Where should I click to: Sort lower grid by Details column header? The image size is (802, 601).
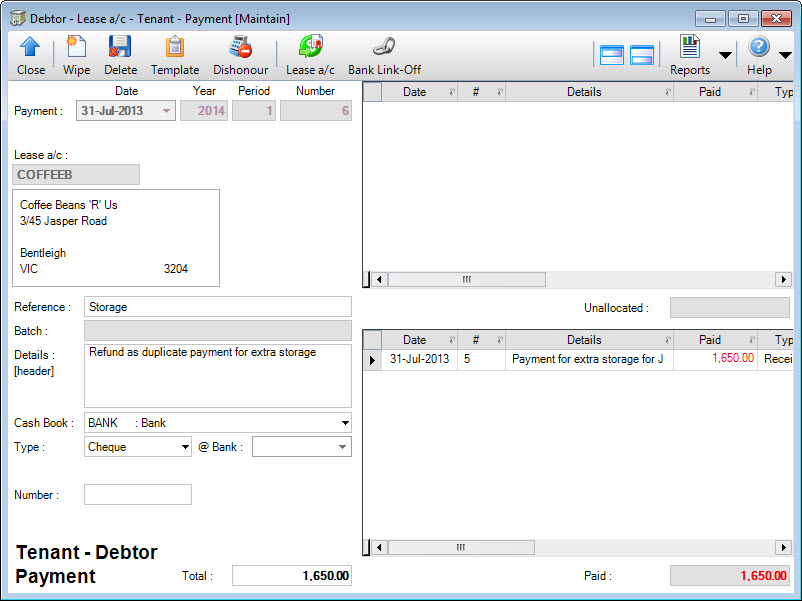(x=589, y=340)
